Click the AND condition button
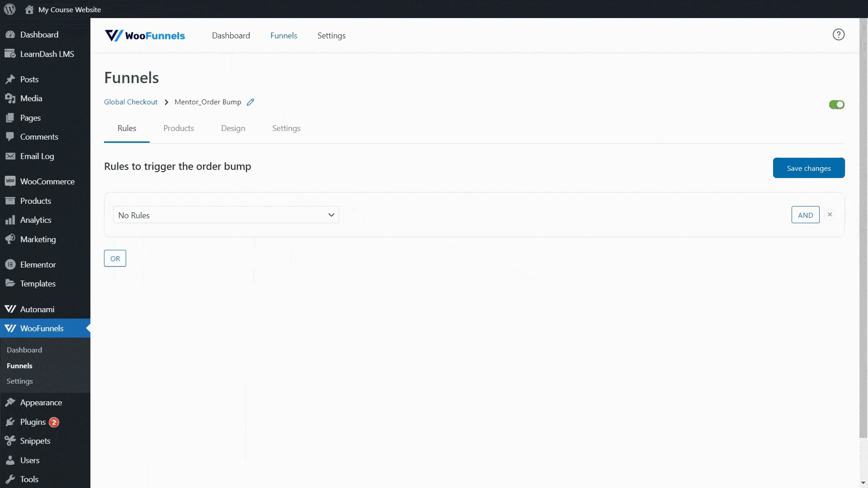Screen dimensions: 868x488 tap(805, 215)
